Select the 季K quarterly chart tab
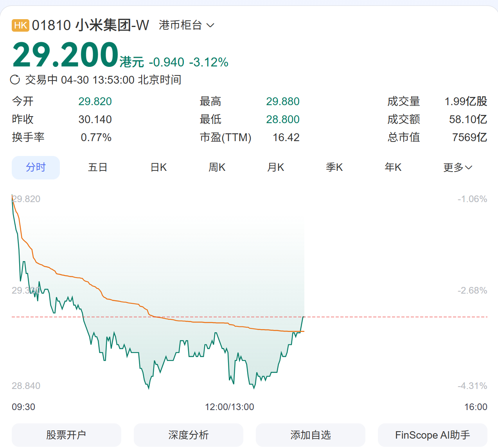The image size is (498, 448). point(334,167)
